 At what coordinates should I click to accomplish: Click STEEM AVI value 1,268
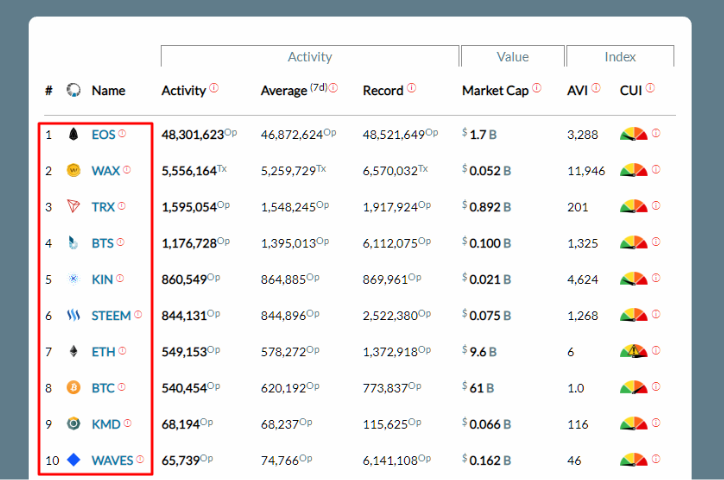(583, 316)
